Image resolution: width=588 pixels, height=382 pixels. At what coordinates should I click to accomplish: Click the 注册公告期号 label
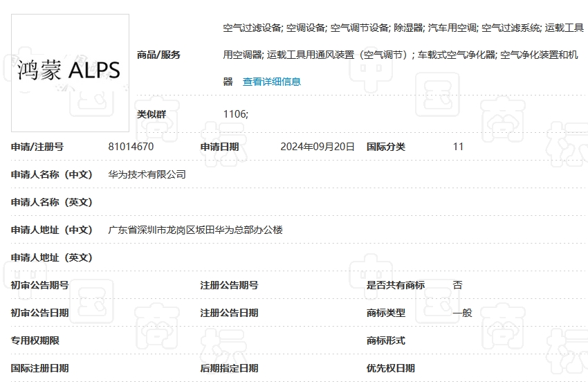(x=229, y=285)
